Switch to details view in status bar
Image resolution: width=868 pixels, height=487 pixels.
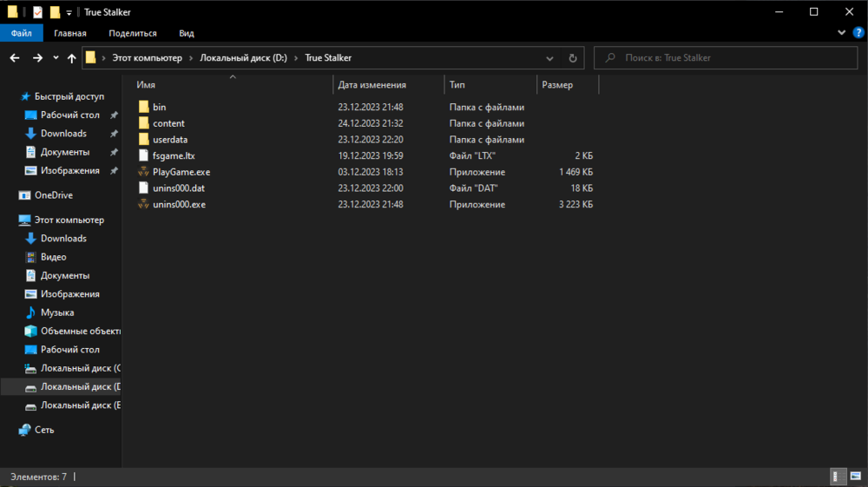(838, 477)
